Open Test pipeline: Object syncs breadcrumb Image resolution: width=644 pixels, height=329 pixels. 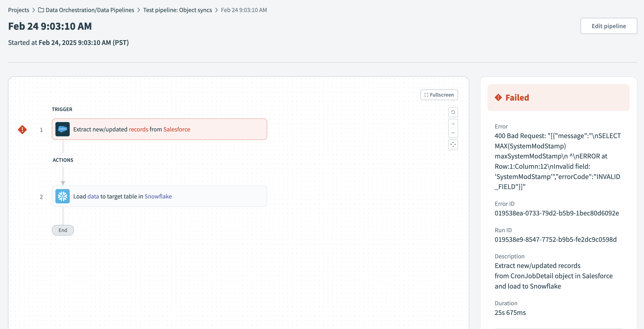pos(177,10)
